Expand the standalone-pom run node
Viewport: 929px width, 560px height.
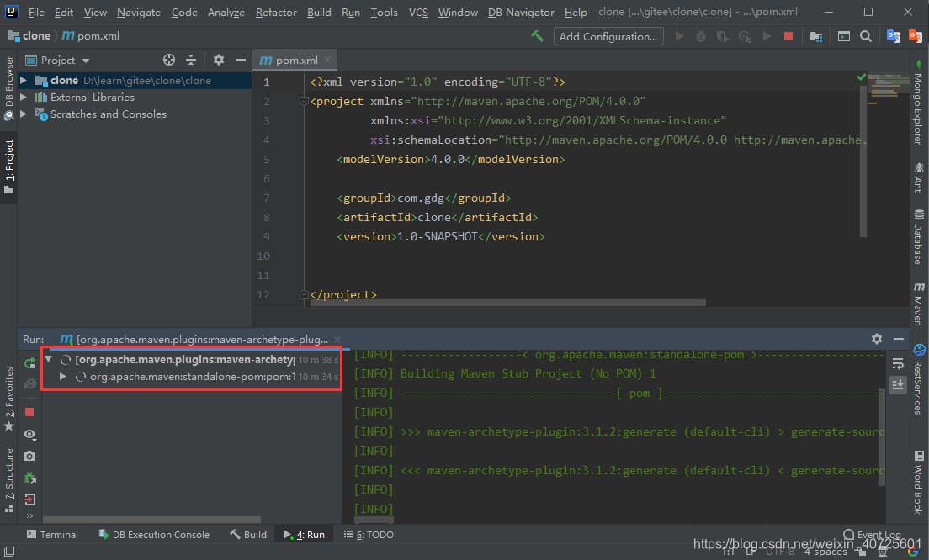[x=63, y=377]
